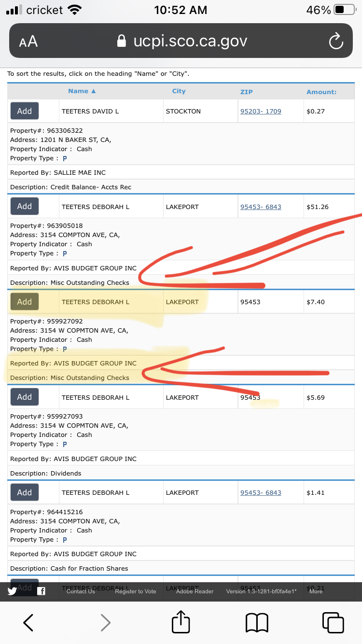Select Description: Dividends text
Image resolution: width=362 pixels, height=644 pixels.
46,473
